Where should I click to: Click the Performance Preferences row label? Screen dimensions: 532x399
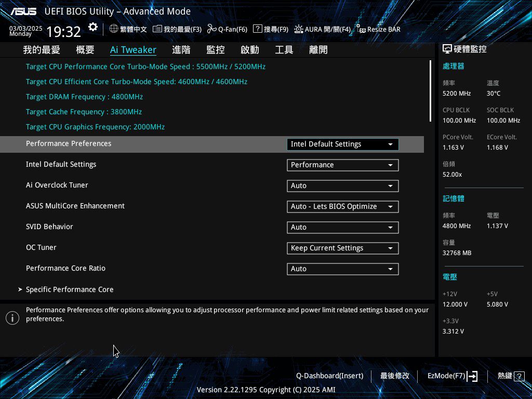[x=69, y=143]
